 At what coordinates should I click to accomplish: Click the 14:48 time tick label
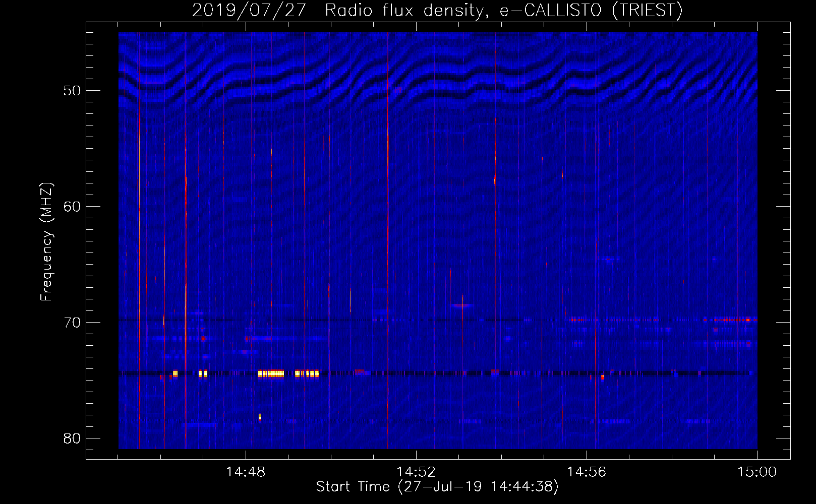(x=246, y=472)
